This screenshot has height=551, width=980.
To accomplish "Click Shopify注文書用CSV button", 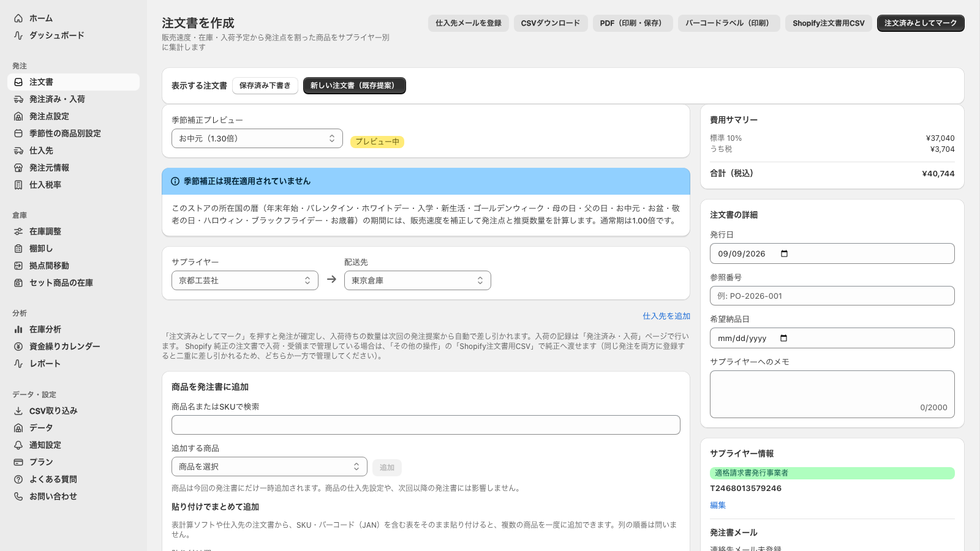I will [829, 23].
